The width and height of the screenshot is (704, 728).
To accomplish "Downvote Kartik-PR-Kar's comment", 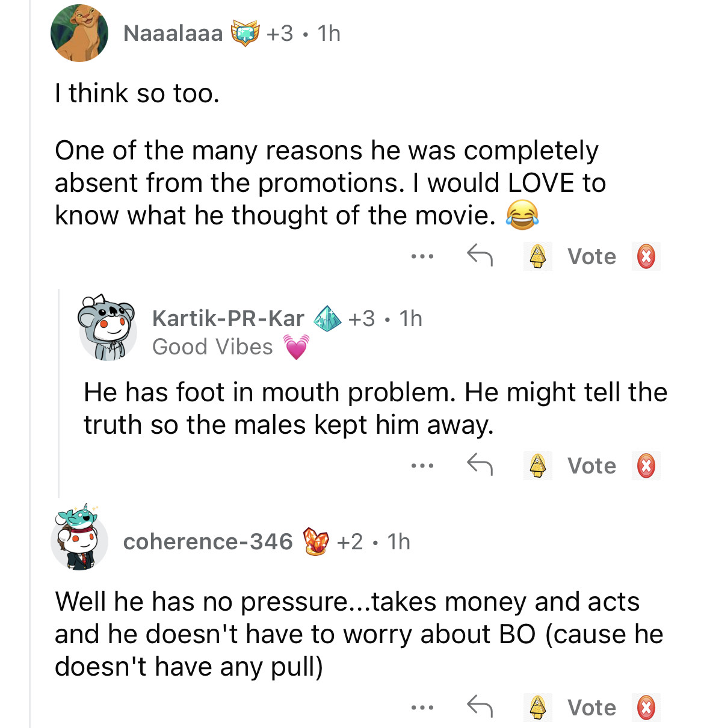I will pyautogui.click(x=646, y=466).
